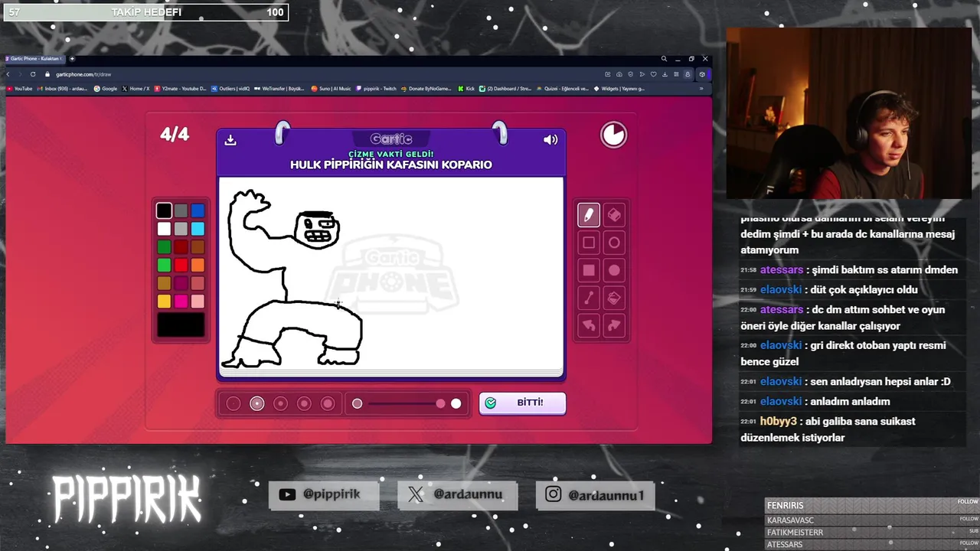Pick the brown color swatch

198,247
